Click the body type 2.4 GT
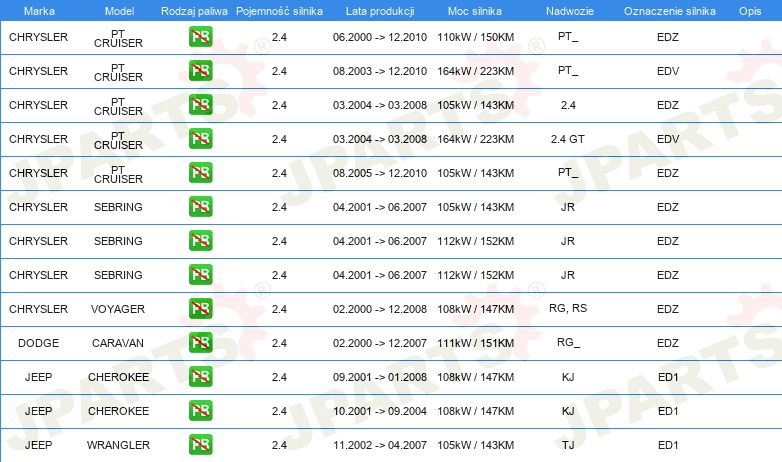This screenshot has width=782, height=462. point(568,139)
